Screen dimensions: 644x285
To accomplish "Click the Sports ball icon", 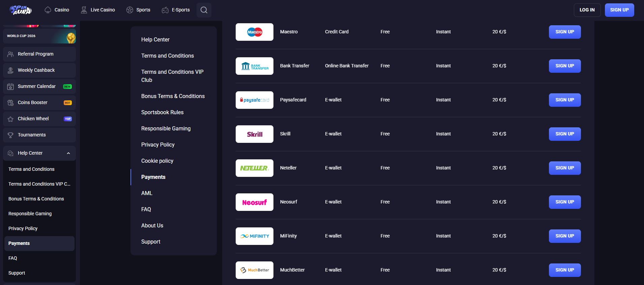I will (130, 10).
